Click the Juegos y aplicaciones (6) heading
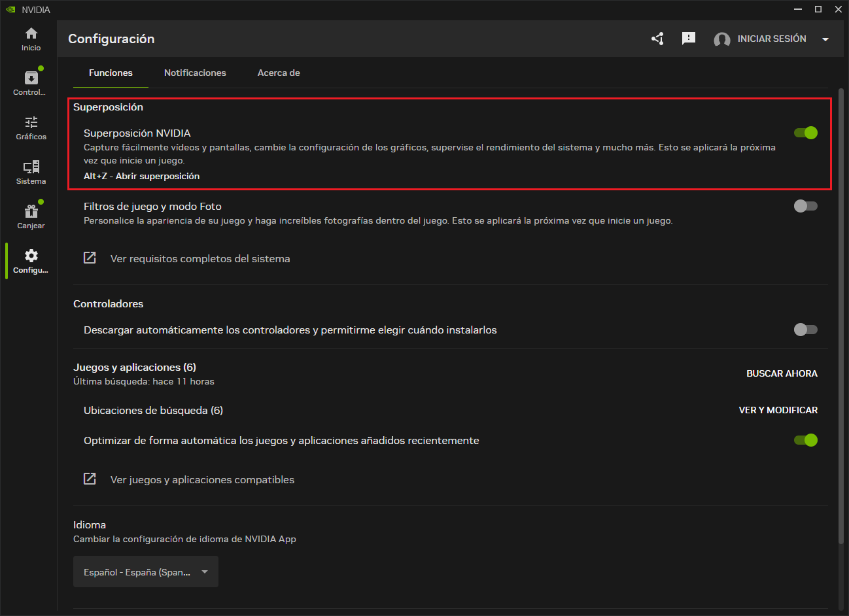 (x=135, y=368)
